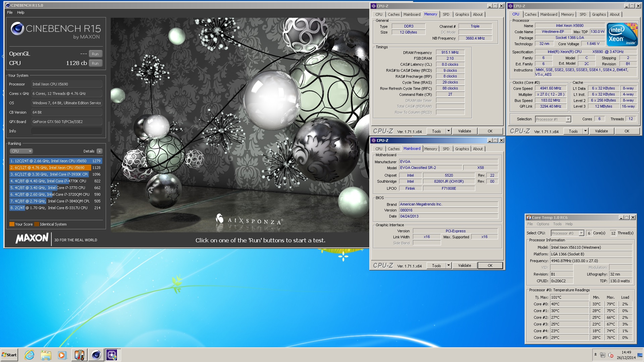Click OK in CPU-Z Mainboard window
The width and height of the screenshot is (644, 362).
tap(490, 265)
